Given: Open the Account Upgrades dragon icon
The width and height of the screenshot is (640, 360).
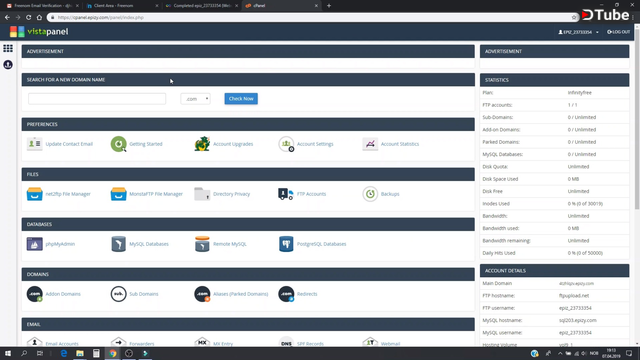Looking at the screenshot, I should (202, 144).
